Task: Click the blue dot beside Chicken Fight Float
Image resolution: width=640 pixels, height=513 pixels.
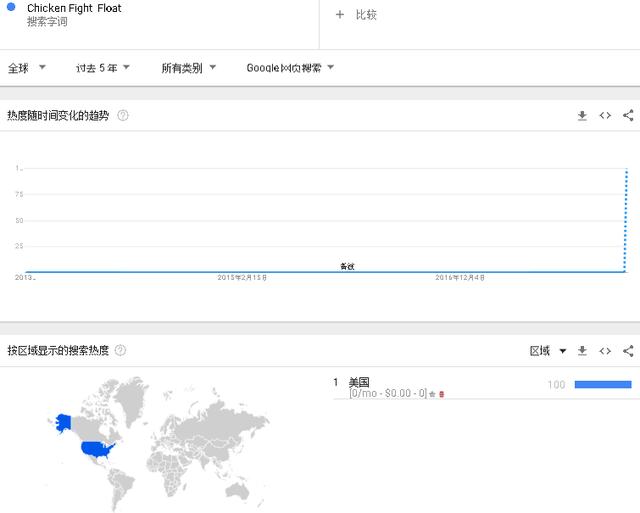Action: tap(11, 7)
